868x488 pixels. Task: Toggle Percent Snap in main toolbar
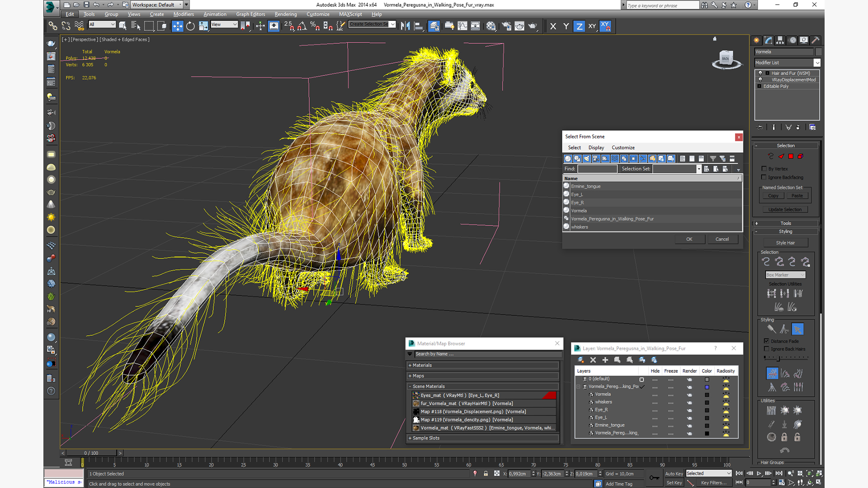point(315,26)
